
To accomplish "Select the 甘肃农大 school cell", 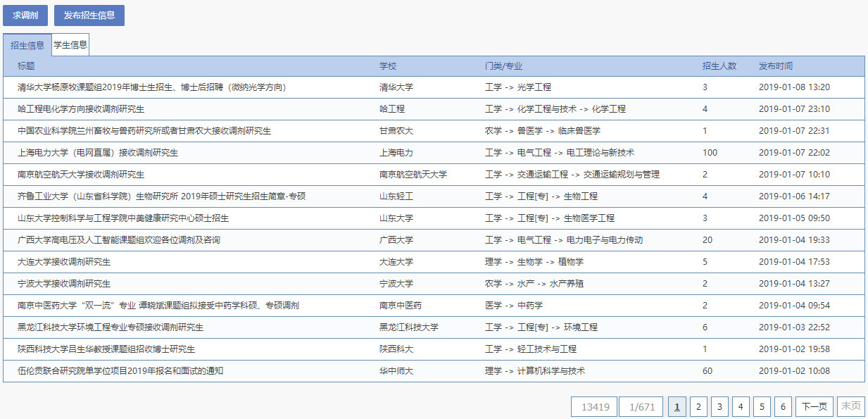I will pyautogui.click(x=396, y=131).
